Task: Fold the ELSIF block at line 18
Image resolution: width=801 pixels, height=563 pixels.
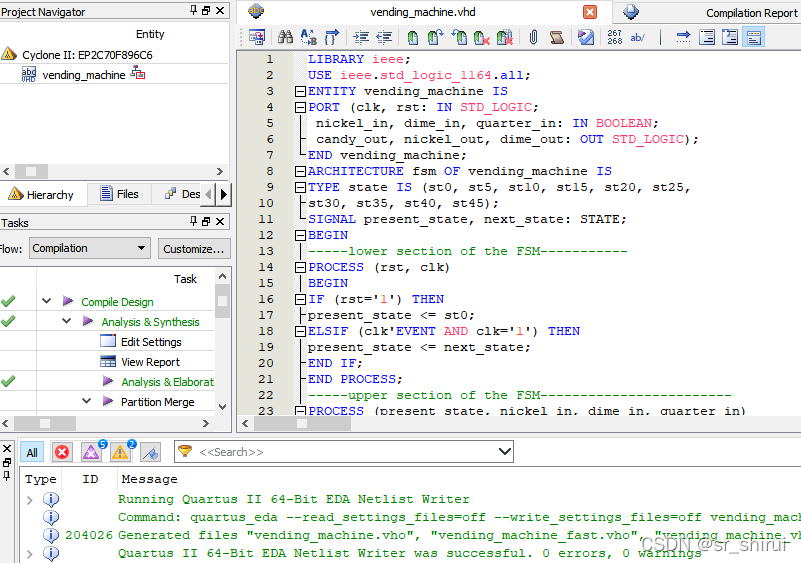Action: tap(300, 332)
